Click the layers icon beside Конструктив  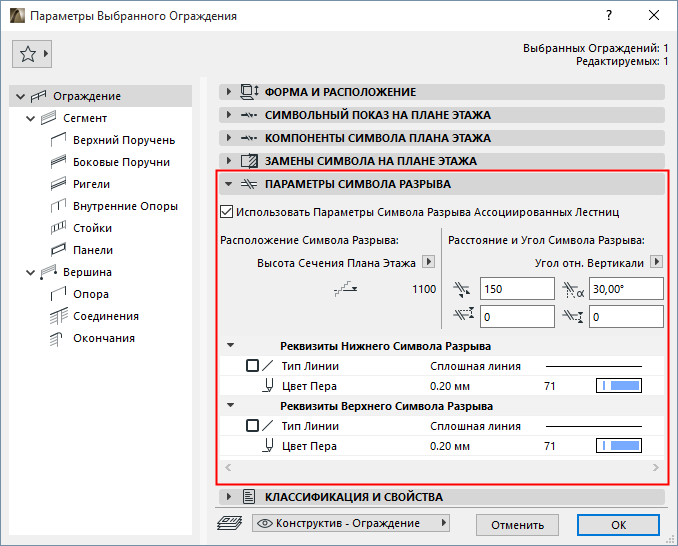[229, 523]
